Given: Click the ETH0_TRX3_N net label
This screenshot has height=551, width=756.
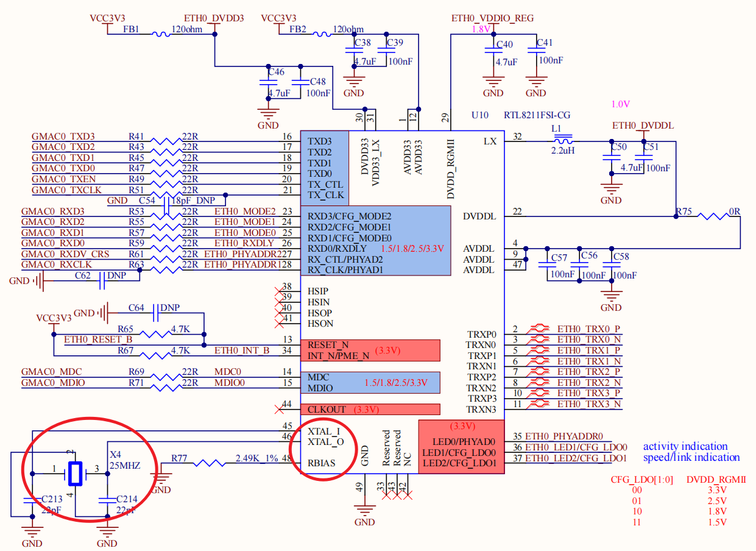Looking at the screenshot, I should click(589, 404).
